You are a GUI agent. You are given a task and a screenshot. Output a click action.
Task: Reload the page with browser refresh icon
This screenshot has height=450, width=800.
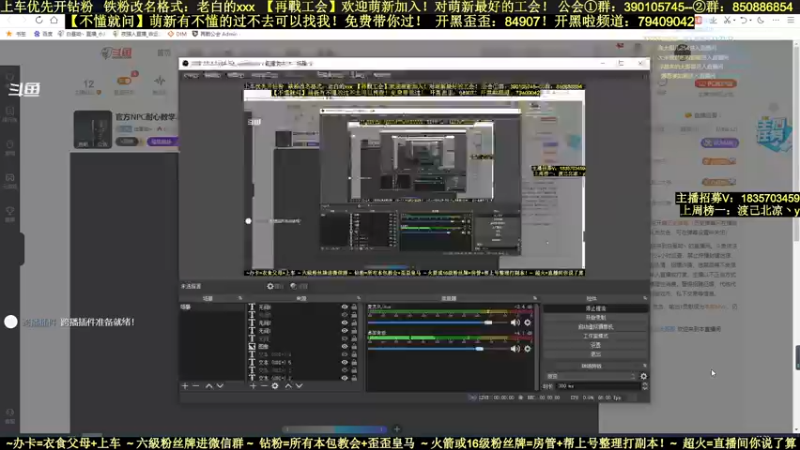click(39, 20)
